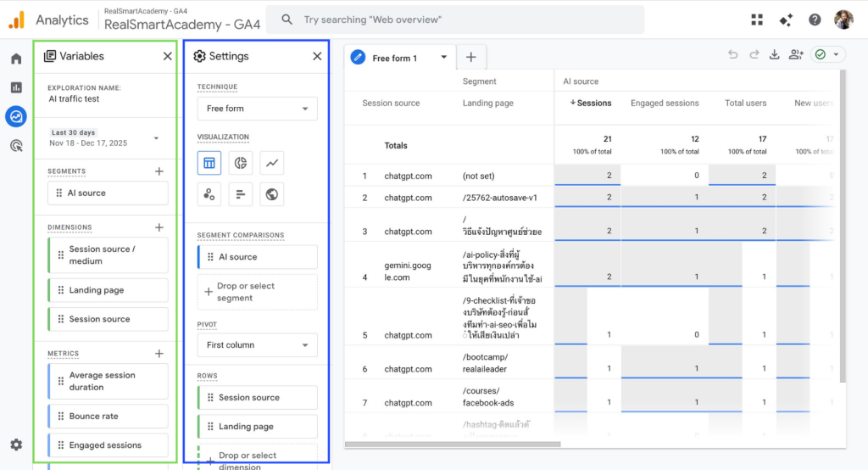Click Drop or select segment box

click(x=257, y=292)
